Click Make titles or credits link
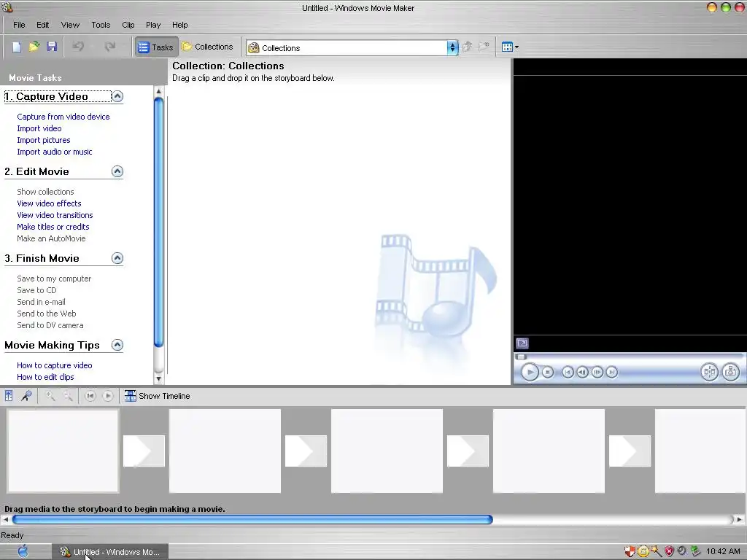The image size is (747, 560). click(53, 227)
